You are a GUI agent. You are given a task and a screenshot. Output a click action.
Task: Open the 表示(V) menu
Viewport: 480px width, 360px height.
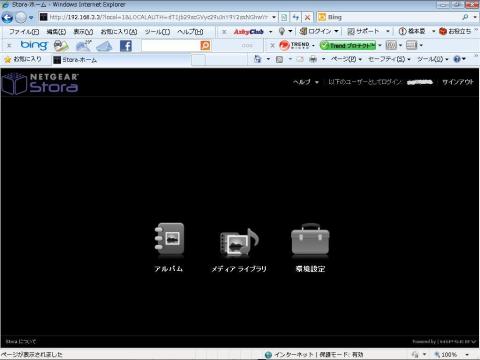pos(83,32)
